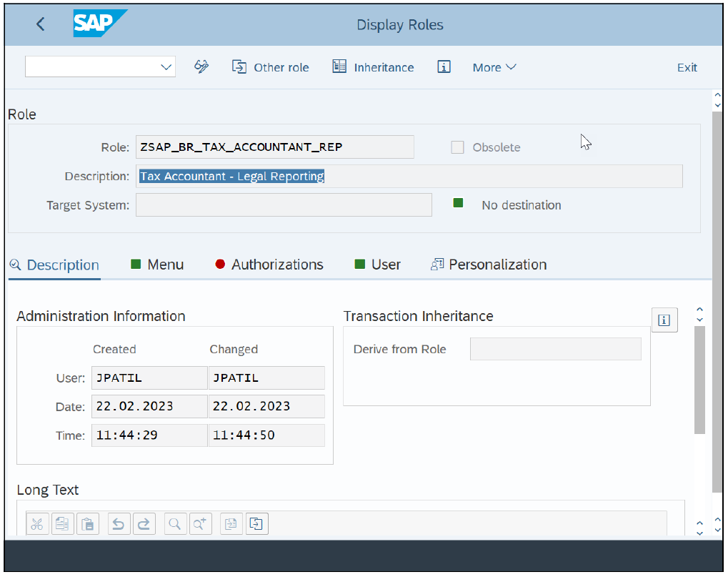Click the Other role button

click(271, 67)
